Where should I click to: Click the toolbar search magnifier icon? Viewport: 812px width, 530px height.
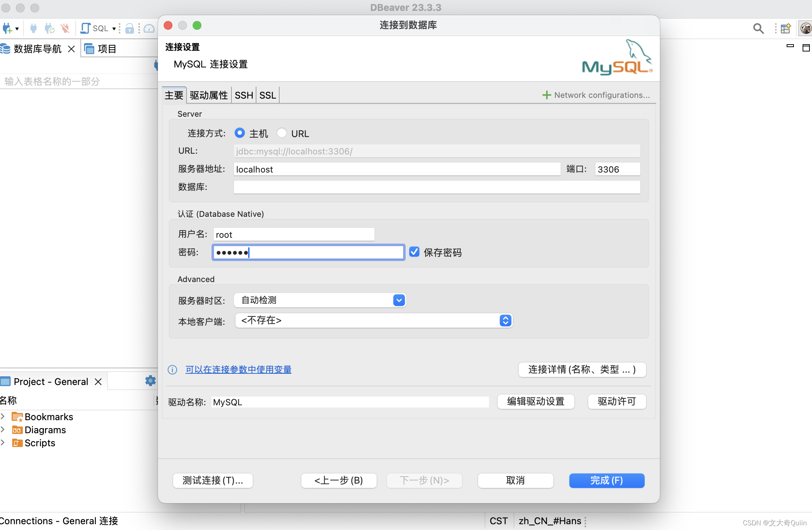758,28
